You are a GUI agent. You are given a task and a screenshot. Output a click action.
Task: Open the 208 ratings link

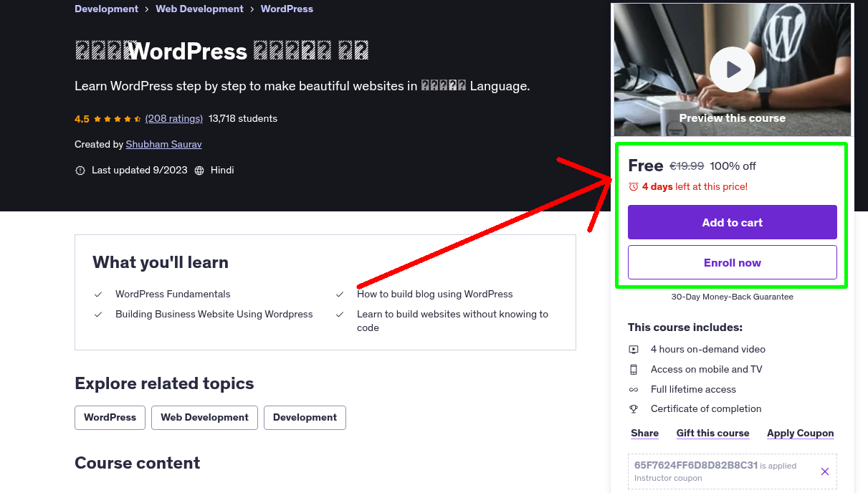click(x=174, y=118)
